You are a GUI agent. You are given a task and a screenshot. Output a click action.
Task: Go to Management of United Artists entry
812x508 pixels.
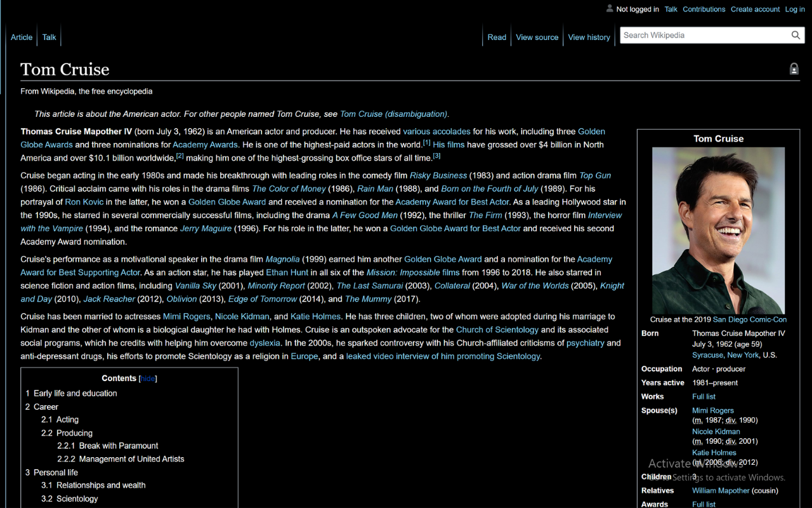[121, 459]
